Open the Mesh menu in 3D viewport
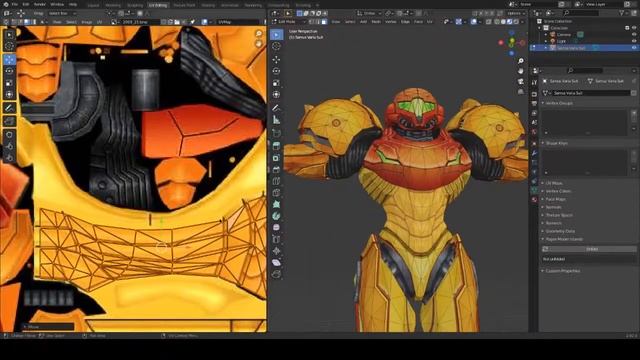640x360 pixels. tap(376, 22)
